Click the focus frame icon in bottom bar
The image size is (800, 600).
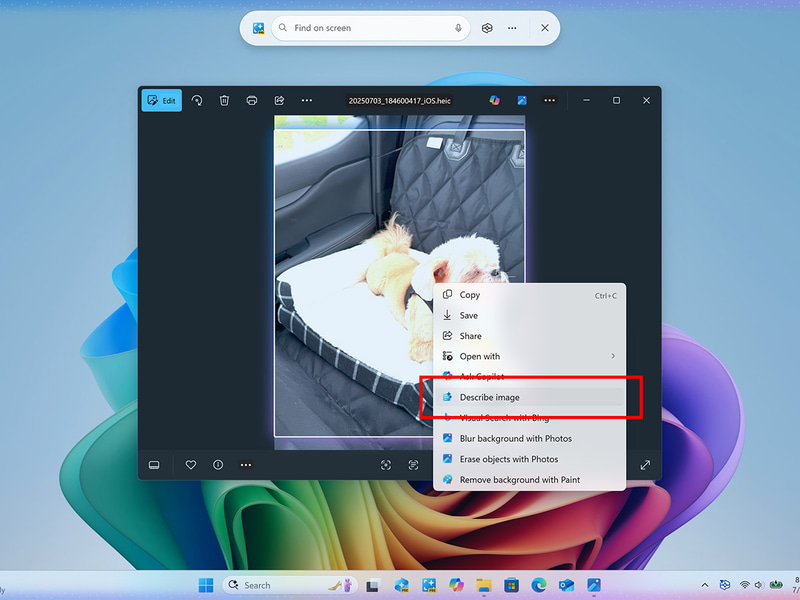386,465
